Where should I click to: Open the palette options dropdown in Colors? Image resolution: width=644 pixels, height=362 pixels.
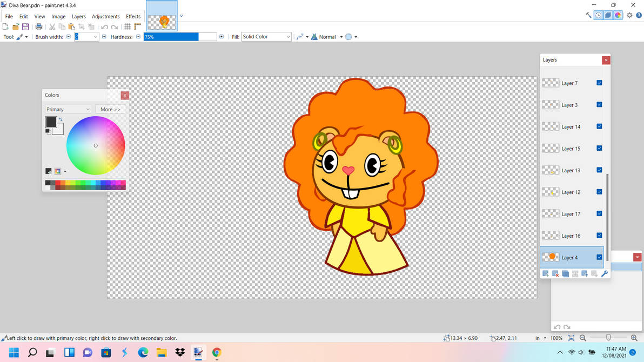point(65,171)
